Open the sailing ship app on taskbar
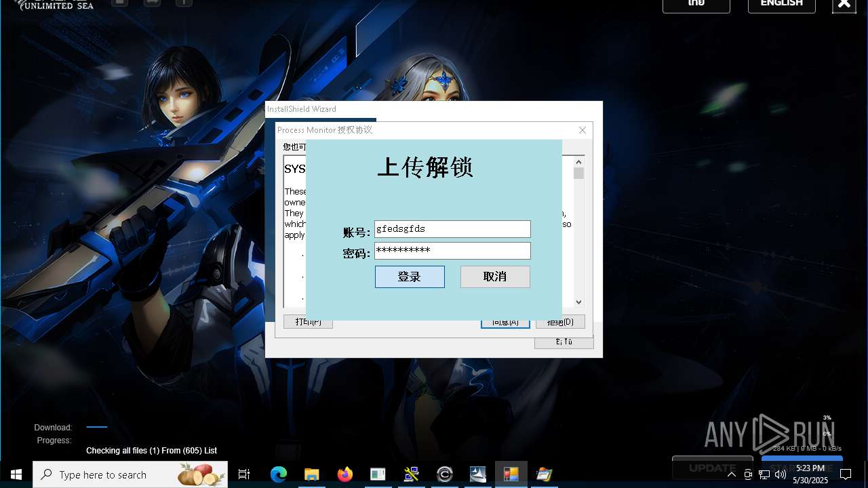This screenshot has width=868, height=488. pos(478,474)
